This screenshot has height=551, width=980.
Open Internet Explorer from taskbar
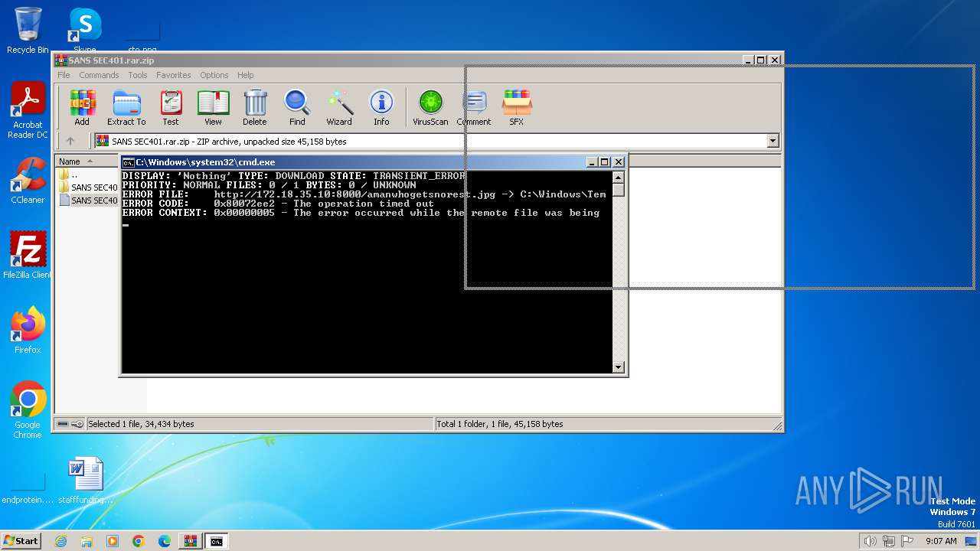[x=60, y=541]
